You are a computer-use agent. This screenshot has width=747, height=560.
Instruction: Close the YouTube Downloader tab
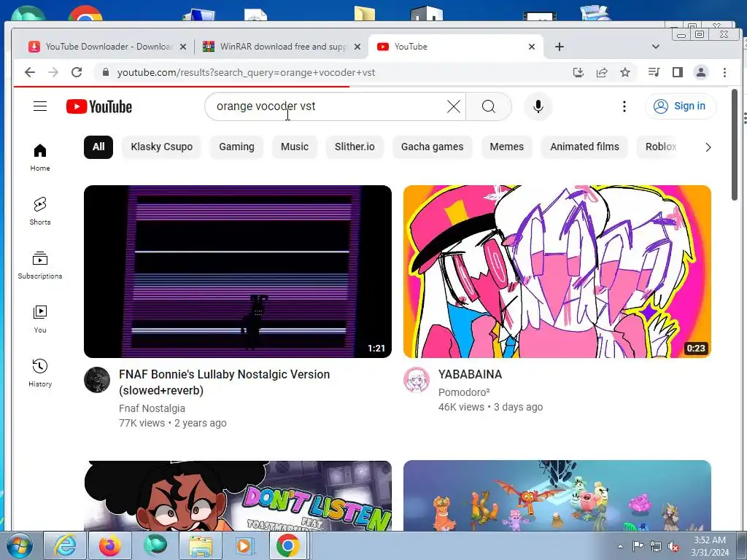183,47
